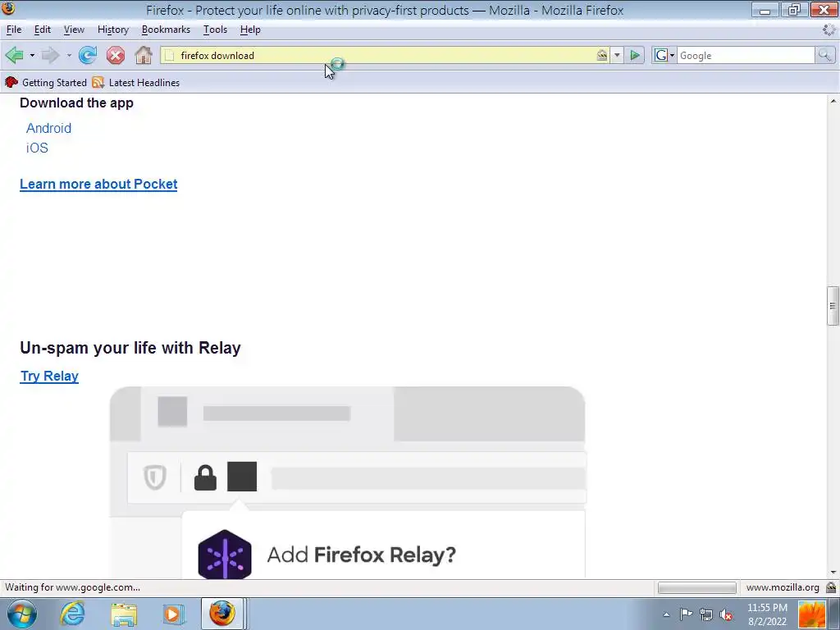Click the vertical scrollbar thumb
This screenshot has width=840, height=630.
coord(833,306)
